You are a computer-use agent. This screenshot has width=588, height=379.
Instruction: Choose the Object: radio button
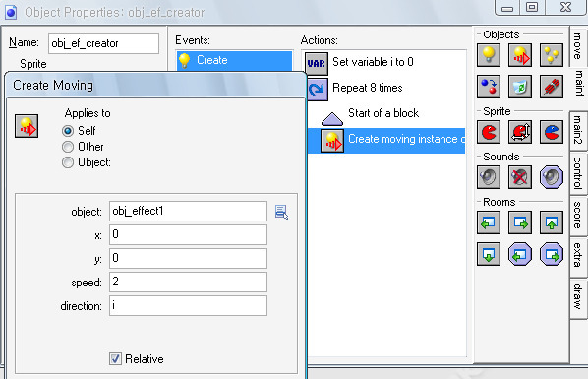pyautogui.click(x=68, y=162)
